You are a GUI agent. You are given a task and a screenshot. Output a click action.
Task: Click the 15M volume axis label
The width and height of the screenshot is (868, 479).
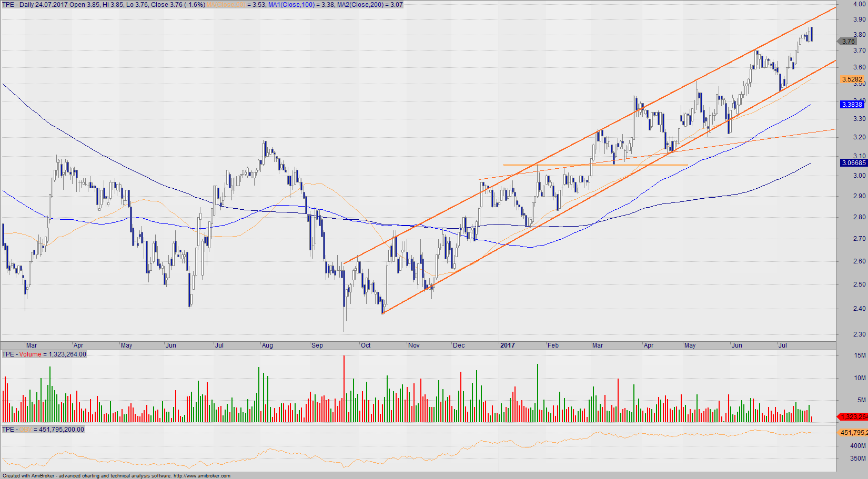(860, 355)
